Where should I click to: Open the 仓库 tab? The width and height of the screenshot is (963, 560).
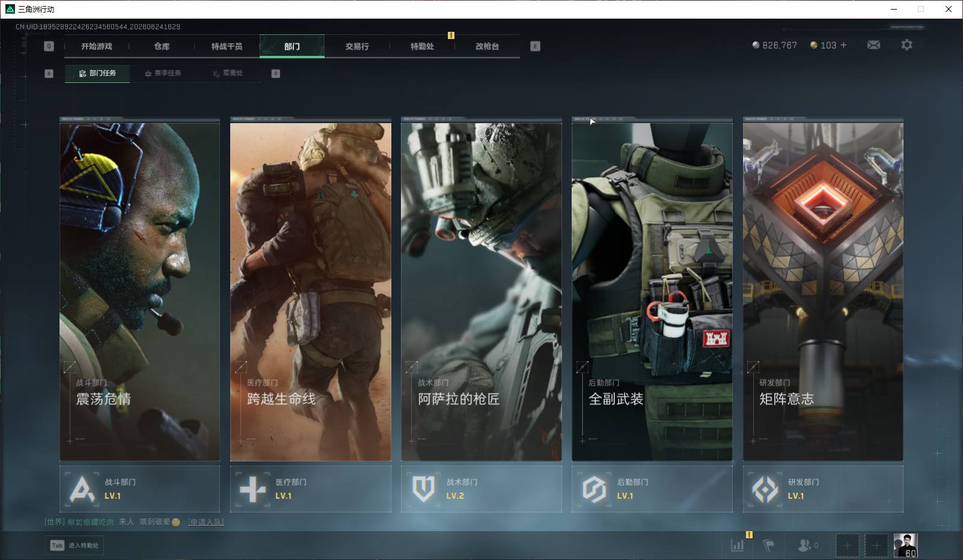(x=162, y=46)
